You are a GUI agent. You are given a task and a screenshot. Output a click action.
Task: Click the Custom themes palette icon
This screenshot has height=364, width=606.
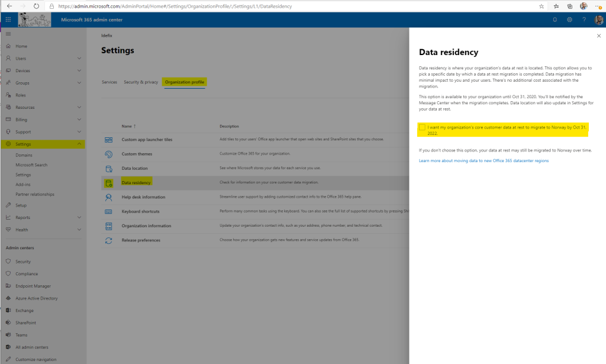109,154
